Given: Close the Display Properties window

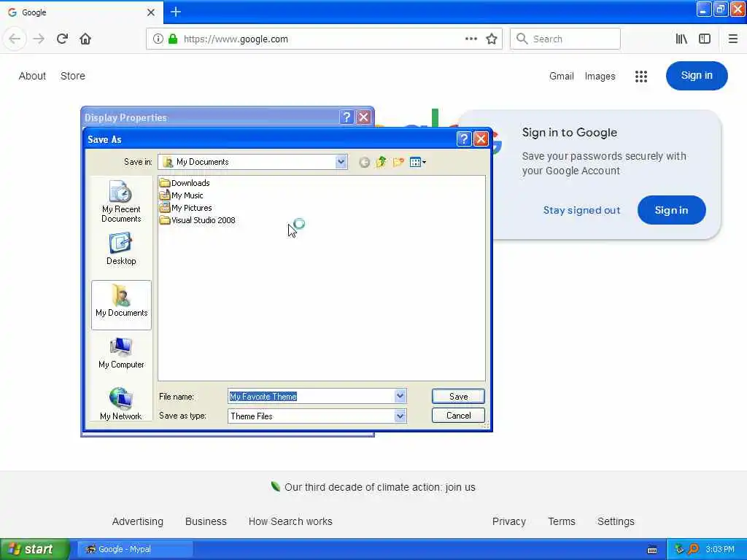Looking at the screenshot, I should point(363,117).
